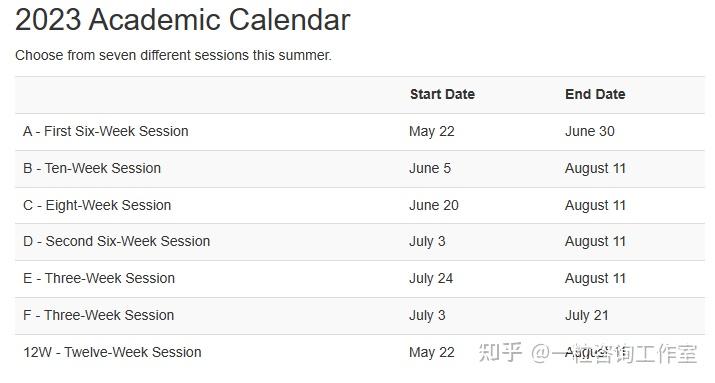This screenshot has height=383, width=715.
Task: Click the June 5 start date
Action: coord(430,169)
